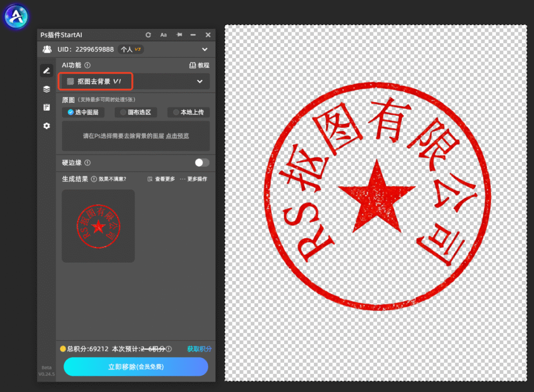Click the gold coin icon by 总积分
The width and height of the screenshot is (534, 392).
(63, 349)
